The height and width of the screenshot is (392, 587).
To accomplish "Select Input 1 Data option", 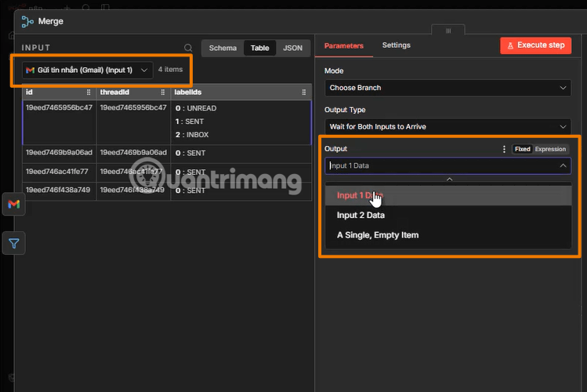I will tap(448, 195).
